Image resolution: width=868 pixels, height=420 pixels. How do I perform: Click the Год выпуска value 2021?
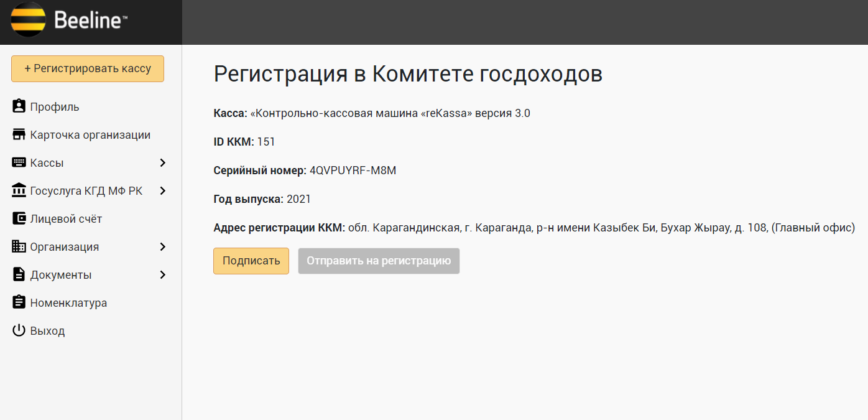point(298,199)
